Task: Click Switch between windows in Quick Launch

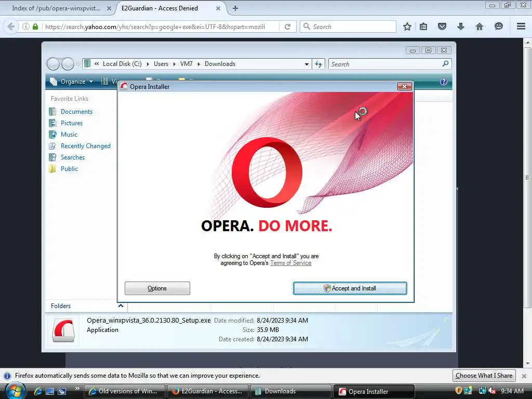Action: click(62, 391)
